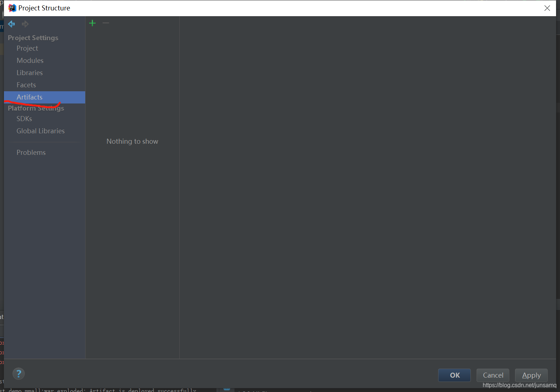Image resolution: width=560 pixels, height=392 pixels.
Task: Click the minus Remove artifact icon
Action: coord(106,23)
